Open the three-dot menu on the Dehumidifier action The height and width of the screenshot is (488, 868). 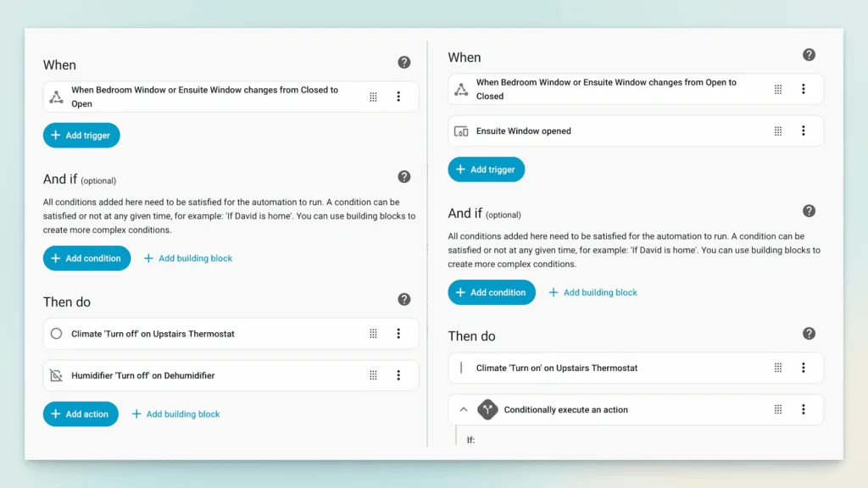(398, 375)
